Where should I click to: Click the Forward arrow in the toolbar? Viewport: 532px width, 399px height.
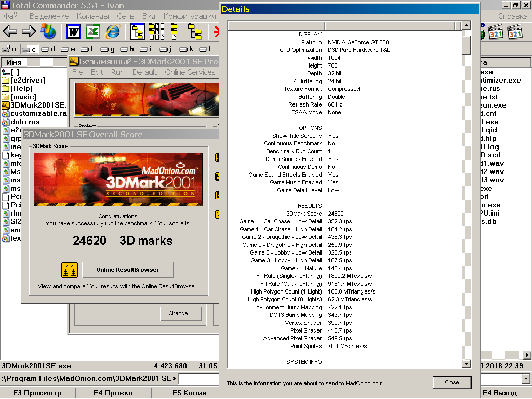(x=29, y=32)
